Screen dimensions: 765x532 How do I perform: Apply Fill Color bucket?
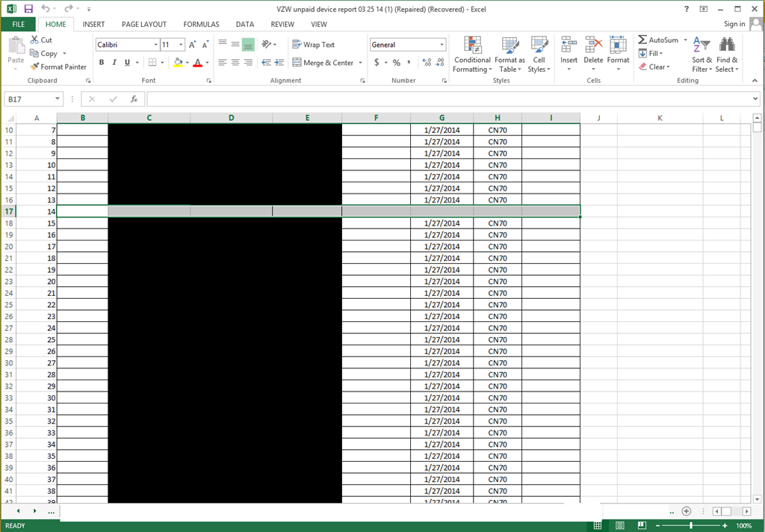(178, 63)
